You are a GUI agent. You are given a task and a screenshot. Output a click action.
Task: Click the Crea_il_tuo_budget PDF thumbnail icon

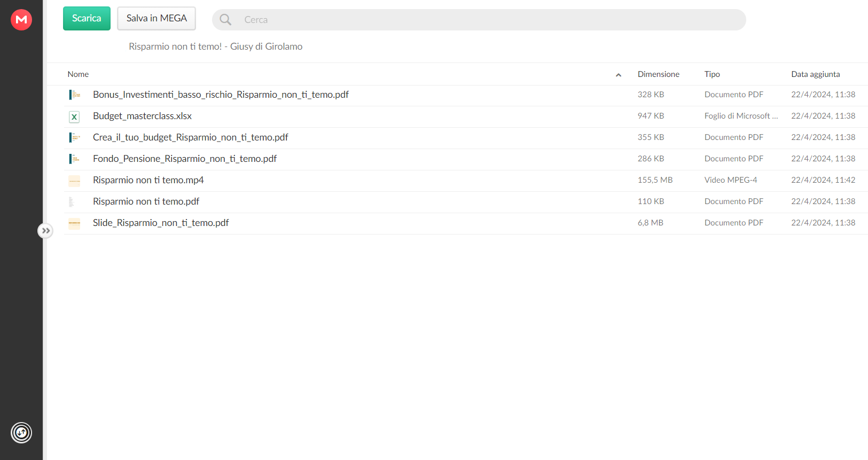(x=74, y=137)
